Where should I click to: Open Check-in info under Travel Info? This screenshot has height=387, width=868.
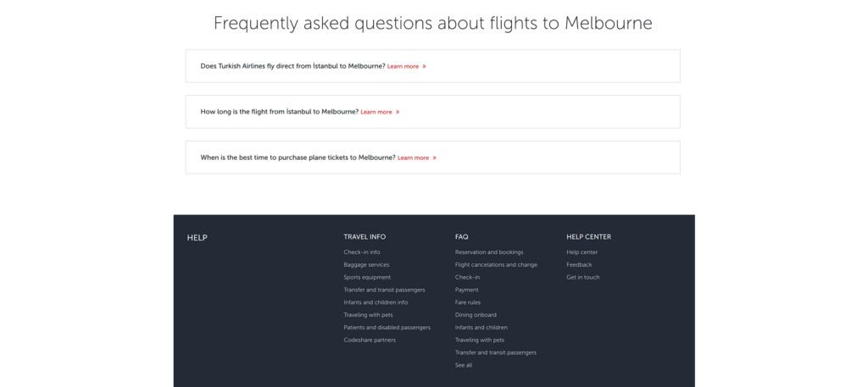click(362, 252)
